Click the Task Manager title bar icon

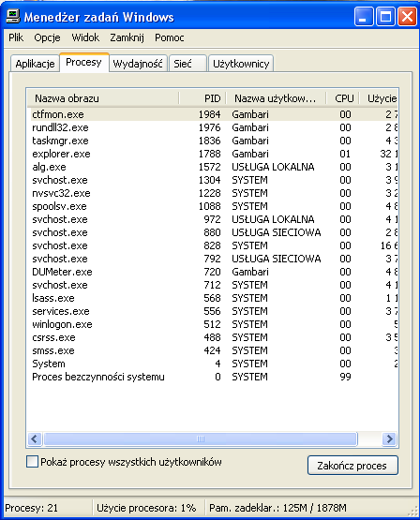(x=12, y=16)
